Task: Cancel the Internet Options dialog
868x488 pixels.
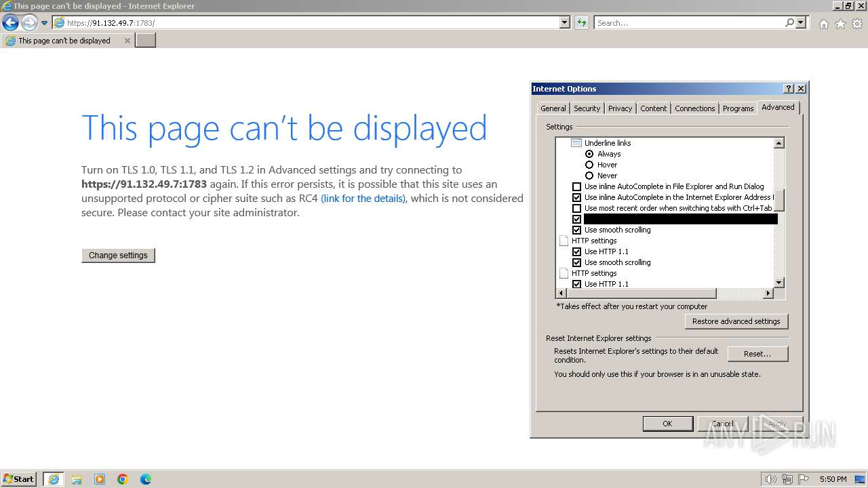Action: [x=723, y=424]
